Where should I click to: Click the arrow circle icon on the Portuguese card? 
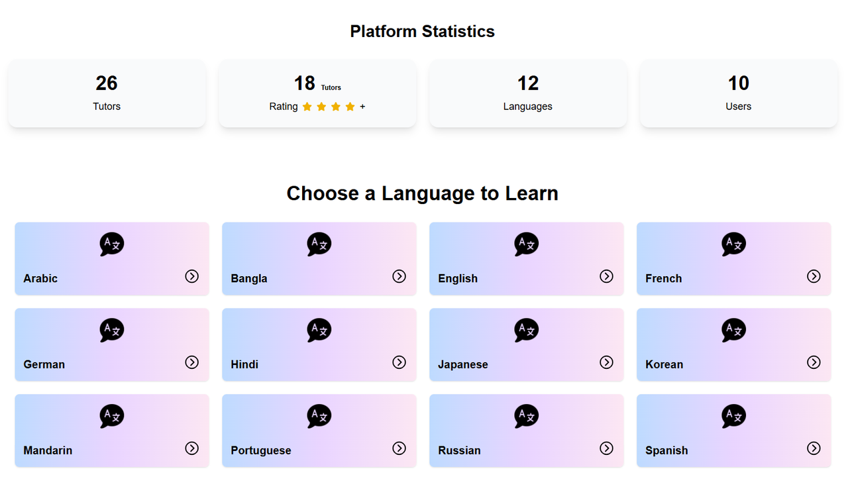(399, 448)
